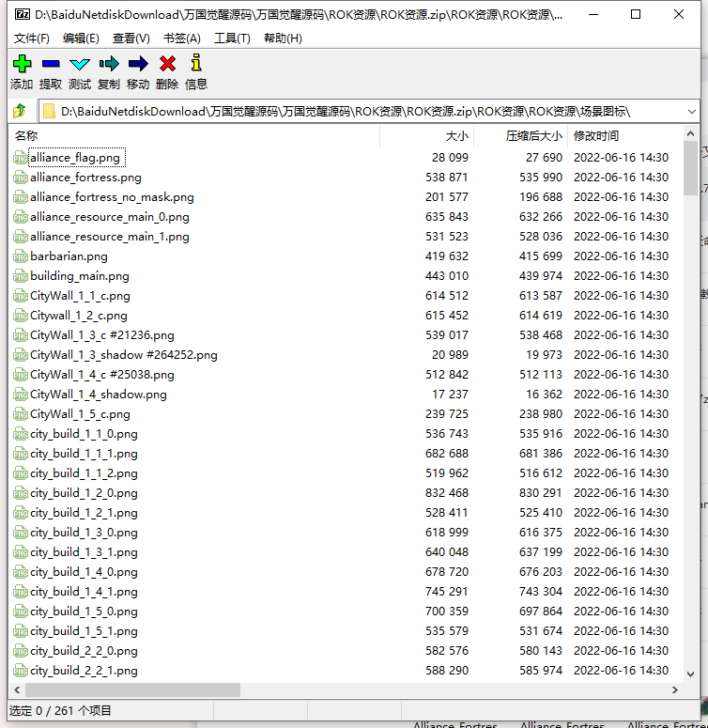Viewport: 708px width, 728px height.
Task: Click the address bar path field
Action: tap(357, 112)
